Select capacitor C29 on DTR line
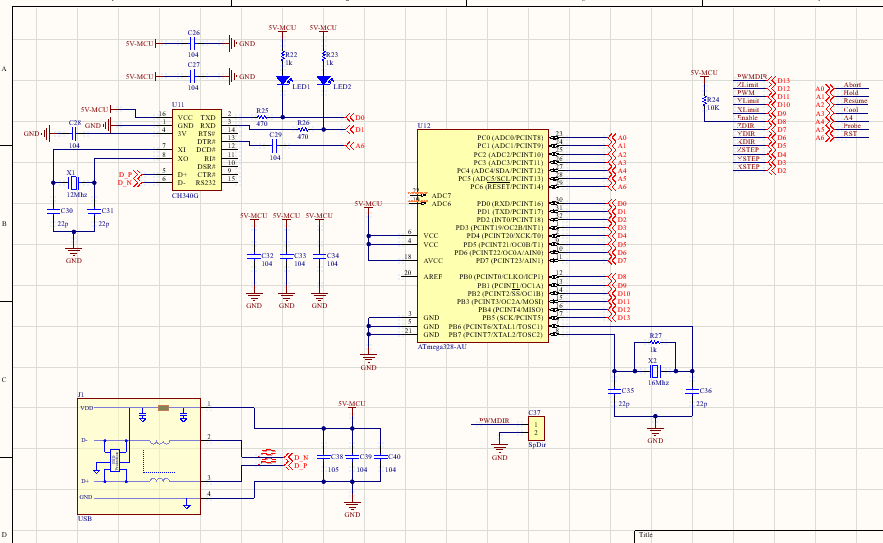The image size is (883, 543). coord(275,146)
